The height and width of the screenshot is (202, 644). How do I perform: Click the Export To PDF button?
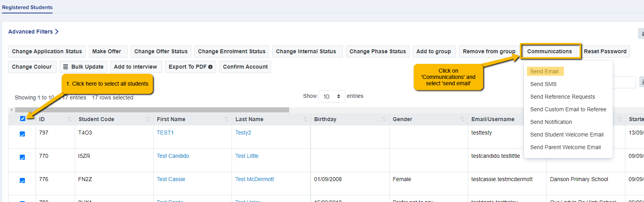[190, 67]
